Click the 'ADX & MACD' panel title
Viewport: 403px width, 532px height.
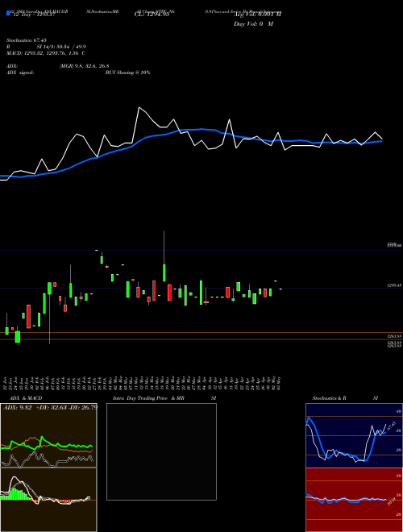coord(26,398)
